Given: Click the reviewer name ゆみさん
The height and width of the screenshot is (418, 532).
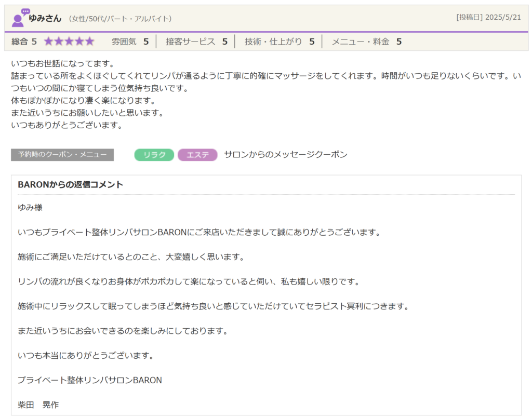Looking at the screenshot, I should [x=45, y=18].
